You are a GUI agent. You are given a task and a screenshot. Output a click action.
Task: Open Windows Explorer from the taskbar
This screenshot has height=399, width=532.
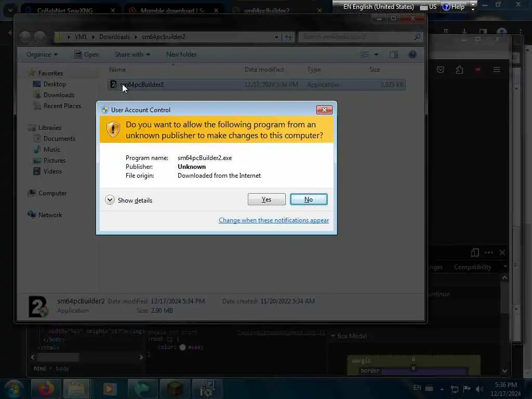77,389
